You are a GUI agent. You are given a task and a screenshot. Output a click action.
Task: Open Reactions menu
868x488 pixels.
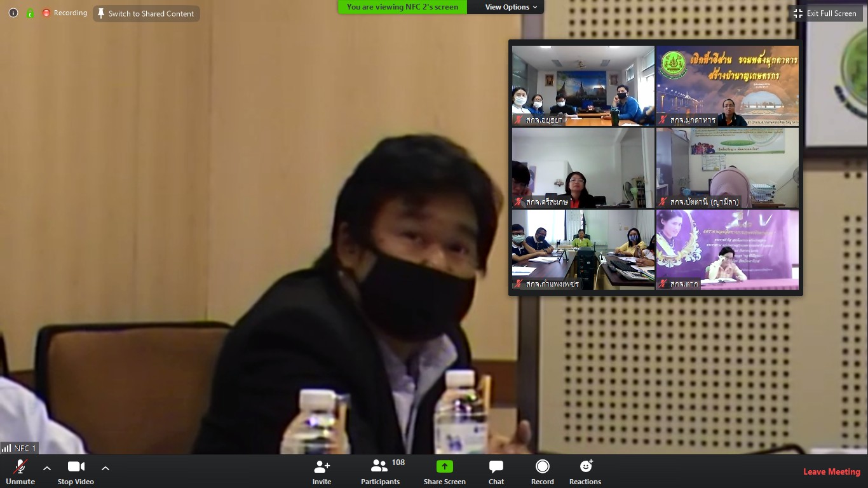(x=585, y=471)
